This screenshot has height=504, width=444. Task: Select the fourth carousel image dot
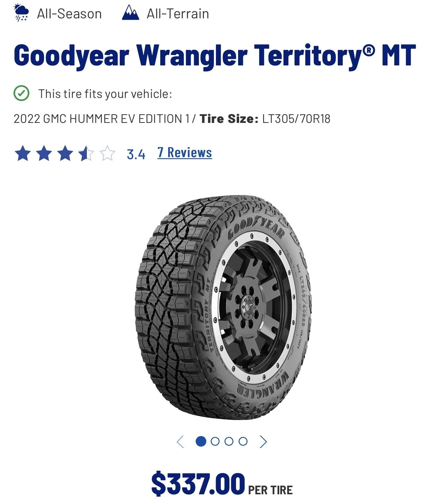[x=243, y=441]
